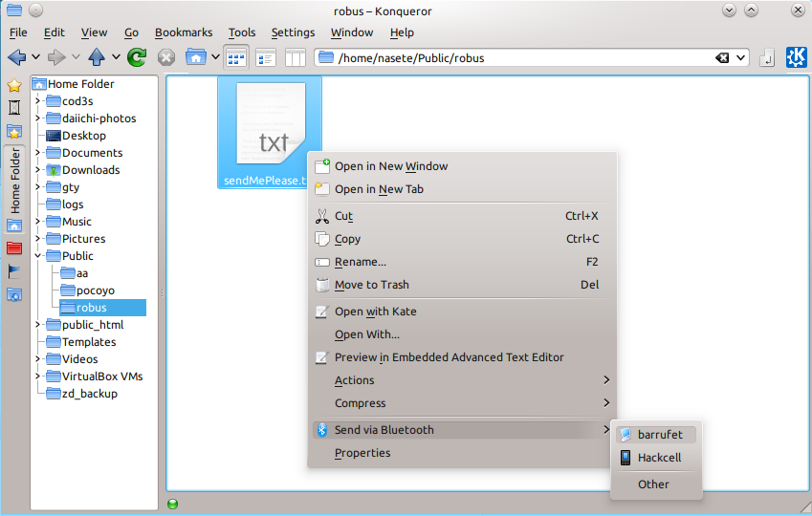Reload the current folder view

pyautogui.click(x=137, y=57)
